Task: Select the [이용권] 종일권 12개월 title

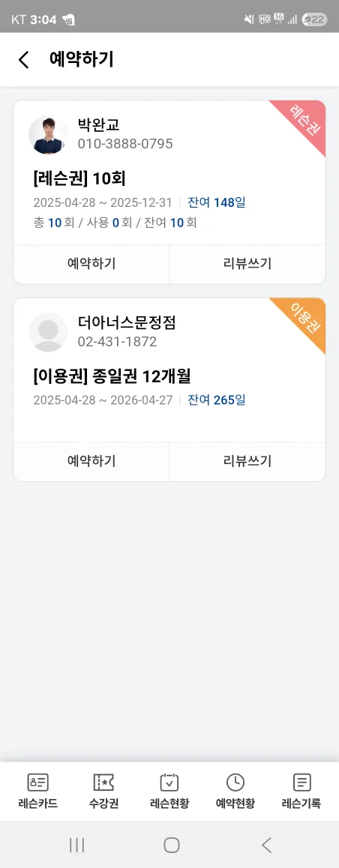Action: [112, 376]
